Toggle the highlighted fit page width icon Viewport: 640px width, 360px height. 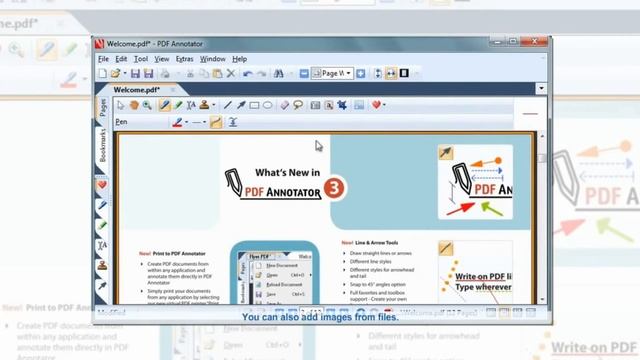coord(391,73)
